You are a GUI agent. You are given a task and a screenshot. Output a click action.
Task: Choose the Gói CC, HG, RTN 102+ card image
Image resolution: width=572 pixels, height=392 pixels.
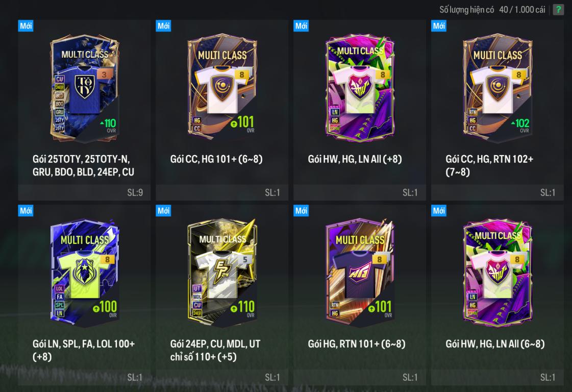498,88
